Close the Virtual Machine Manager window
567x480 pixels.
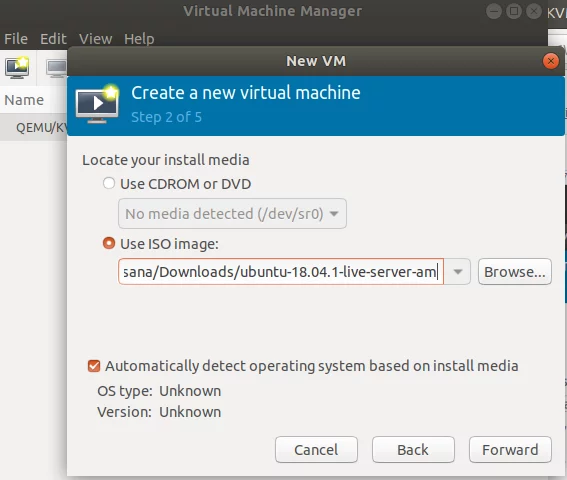tap(534, 11)
